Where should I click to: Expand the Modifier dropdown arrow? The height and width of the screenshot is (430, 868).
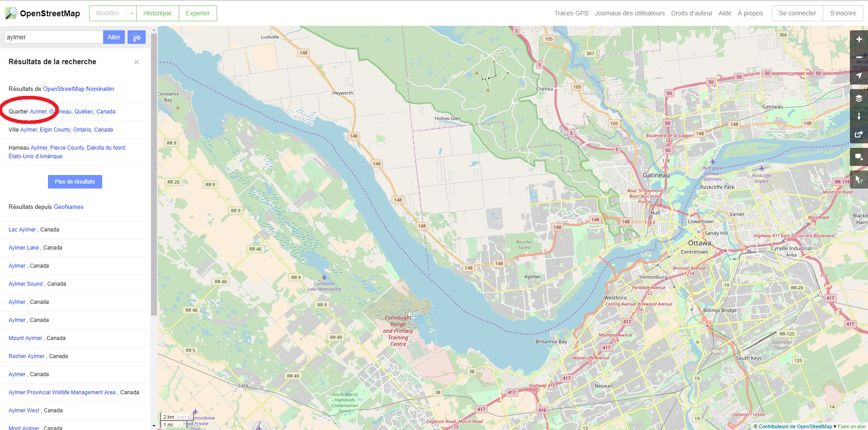coord(131,13)
